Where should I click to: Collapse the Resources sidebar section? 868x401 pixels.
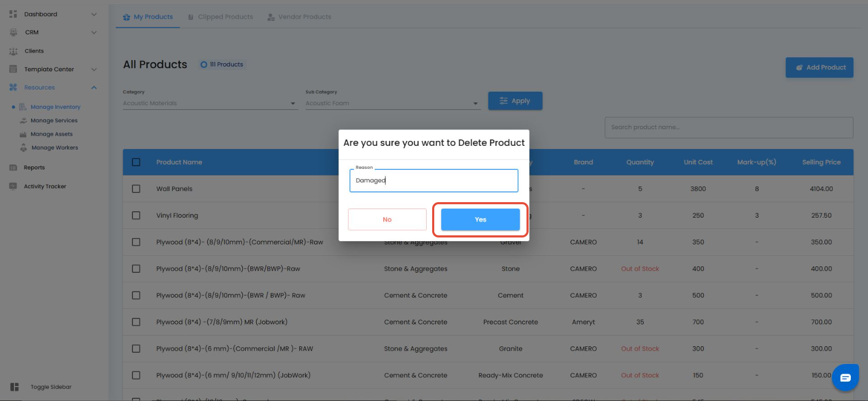coord(94,87)
